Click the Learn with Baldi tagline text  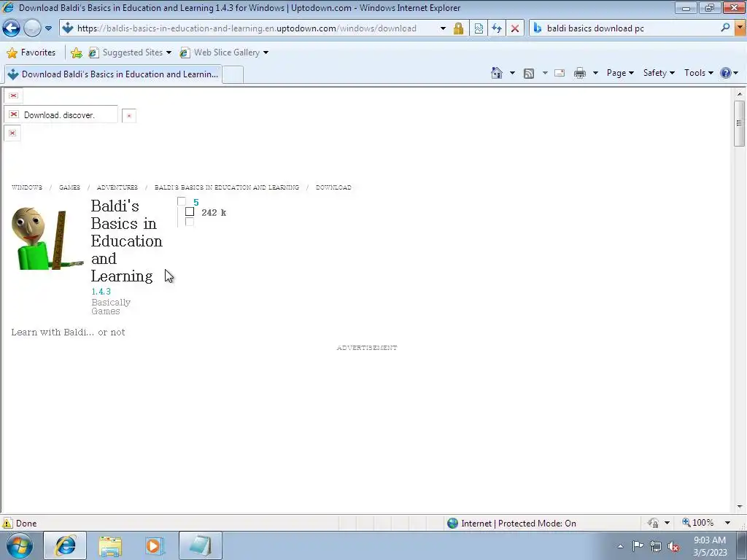(x=68, y=332)
